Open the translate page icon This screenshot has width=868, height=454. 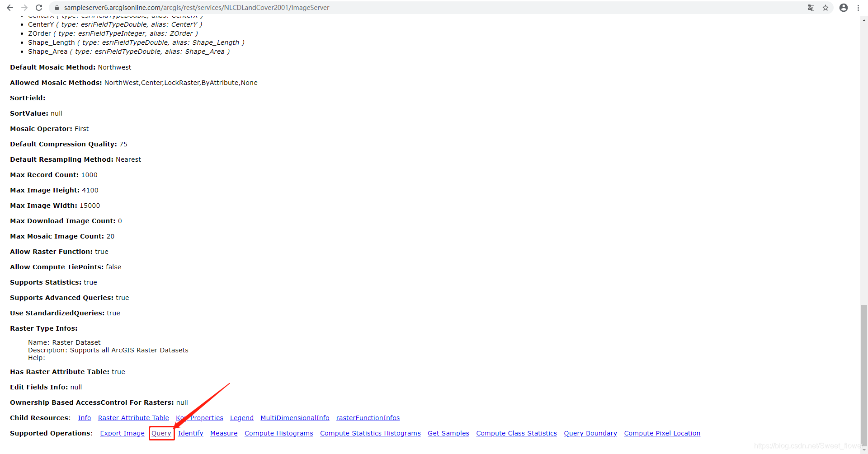pos(811,8)
